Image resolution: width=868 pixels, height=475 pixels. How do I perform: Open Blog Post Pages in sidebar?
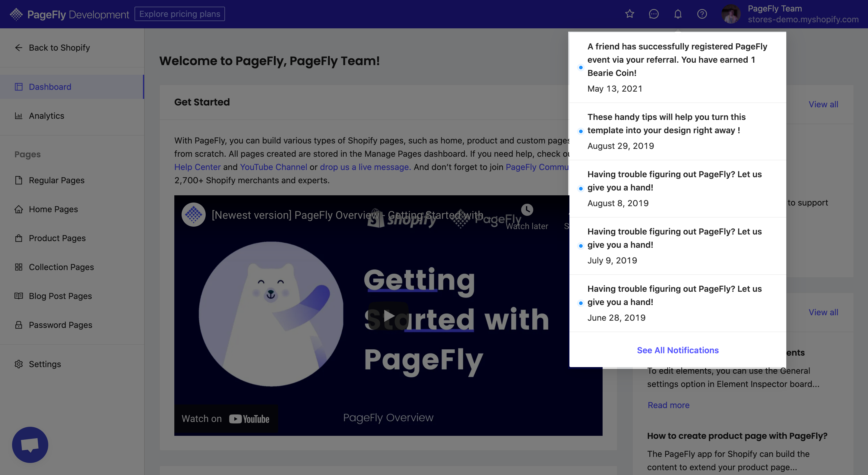click(x=72, y=296)
